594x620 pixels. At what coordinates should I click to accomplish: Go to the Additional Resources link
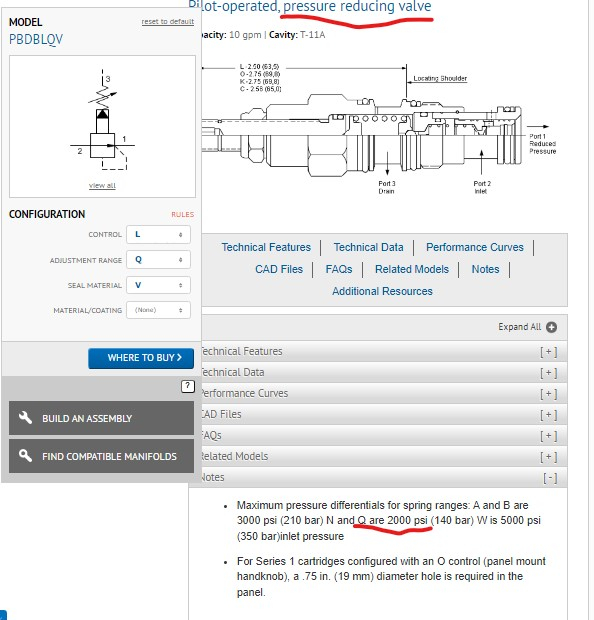tap(382, 291)
